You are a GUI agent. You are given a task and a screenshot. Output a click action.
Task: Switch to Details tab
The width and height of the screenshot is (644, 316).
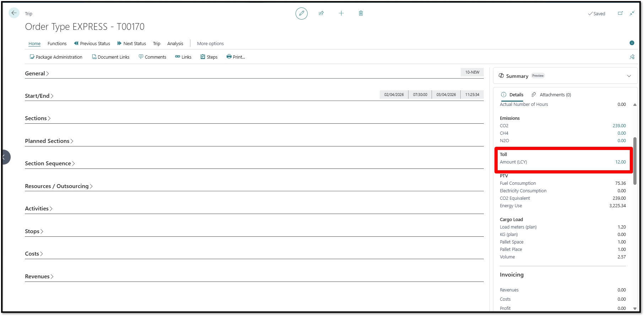coord(512,95)
